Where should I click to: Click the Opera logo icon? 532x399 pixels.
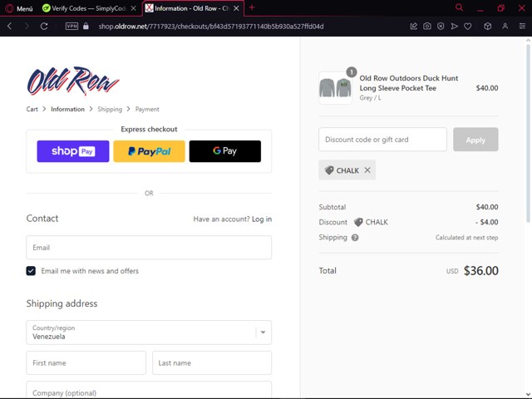(x=9, y=8)
